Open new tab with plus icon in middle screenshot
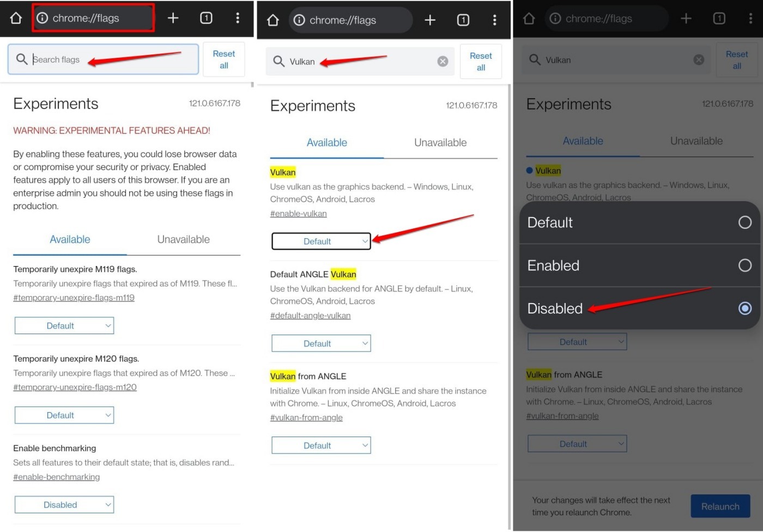The height and width of the screenshot is (532, 763). (x=430, y=20)
